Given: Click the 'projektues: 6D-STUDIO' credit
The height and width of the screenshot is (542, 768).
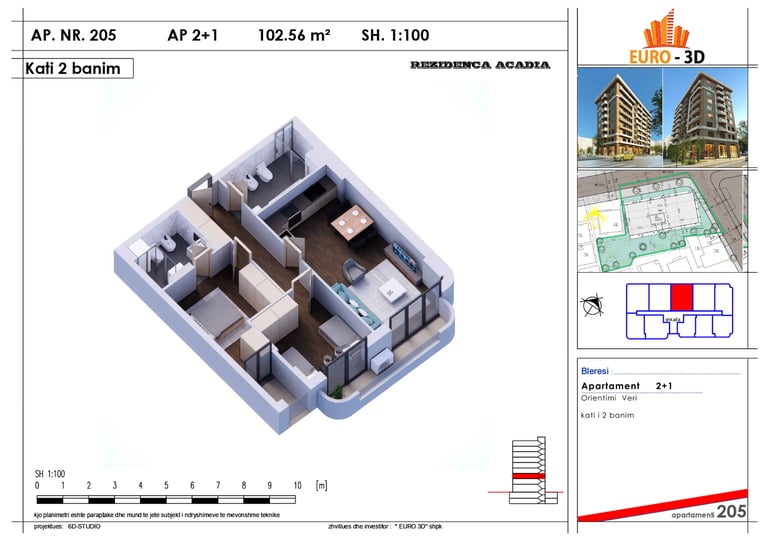Looking at the screenshot, I should (67, 526).
